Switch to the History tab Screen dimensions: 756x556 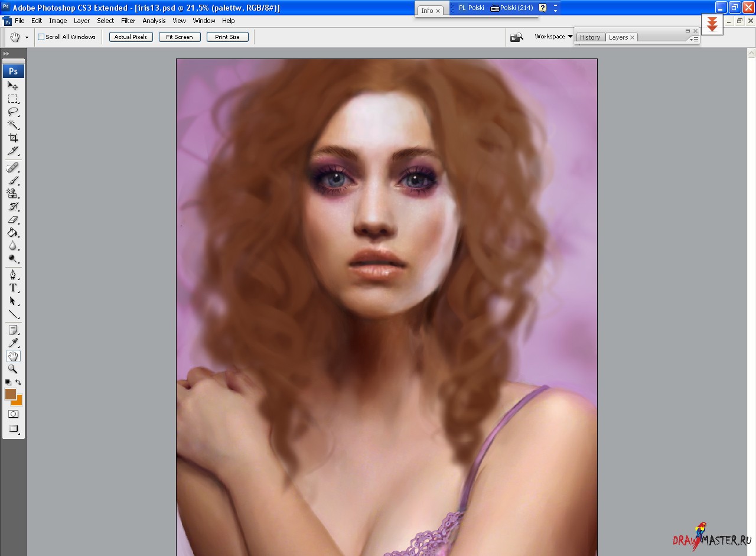point(590,37)
